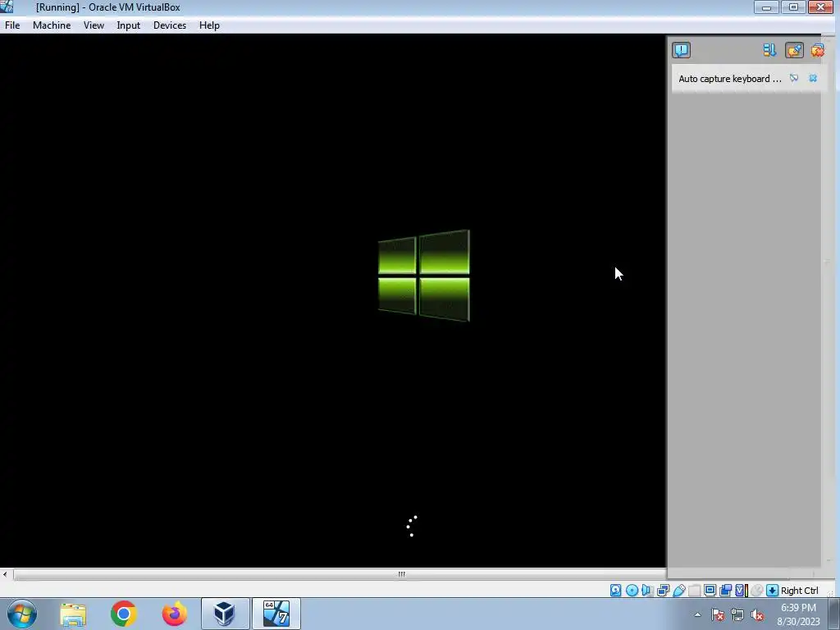The height and width of the screenshot is (630, 840).
Task: Close the VirtualBox VM window
Action: [820, 7]
